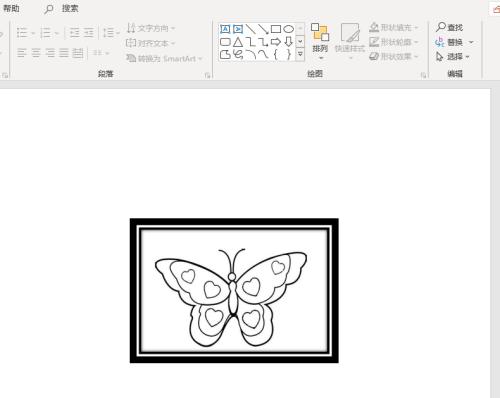Open the 排列 arrange menu
The height and width of the screenshot is (398, 500).
pyautogui.click(x=320, y=41)
